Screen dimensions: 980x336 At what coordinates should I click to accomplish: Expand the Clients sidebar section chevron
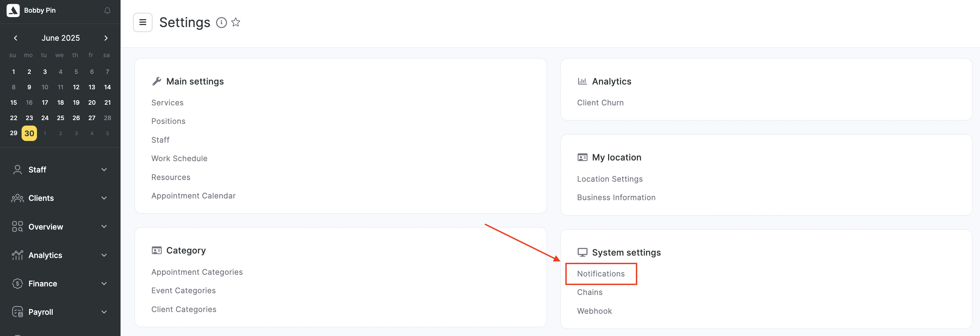pyautogui.click(x=104, y=198)
